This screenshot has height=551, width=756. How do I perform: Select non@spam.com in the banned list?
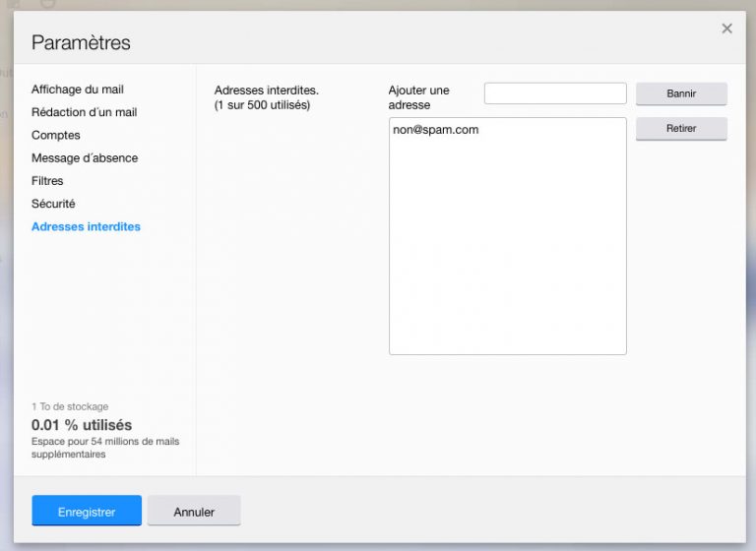tap(436, 130)
